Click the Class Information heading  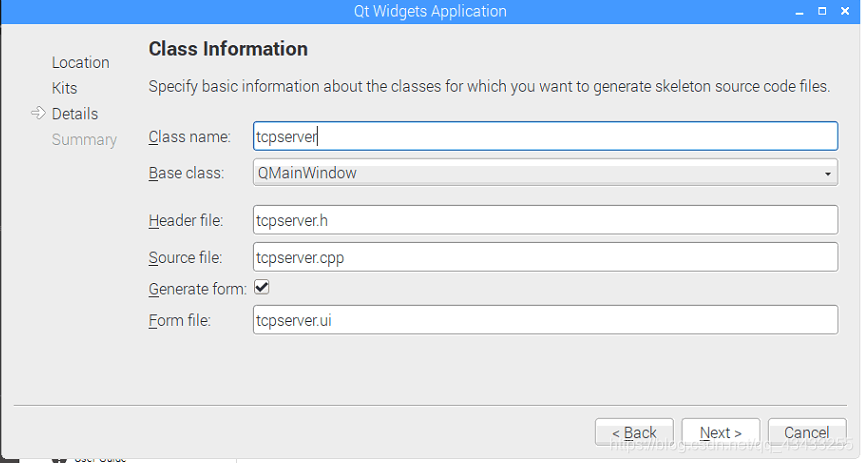(x=228, y=49)
